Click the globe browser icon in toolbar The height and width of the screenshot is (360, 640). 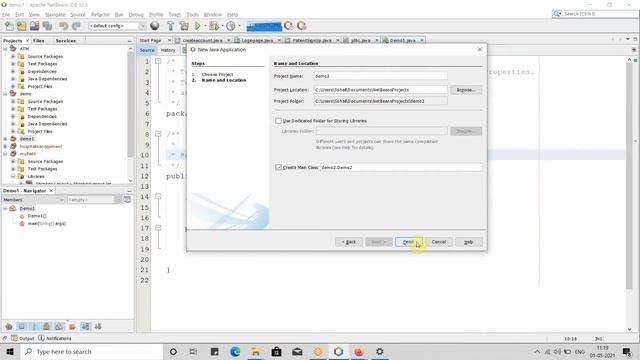[155, 26]
